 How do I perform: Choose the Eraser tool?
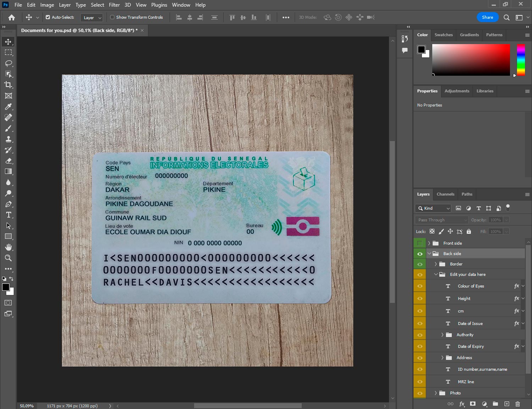[x=8, y=161]
